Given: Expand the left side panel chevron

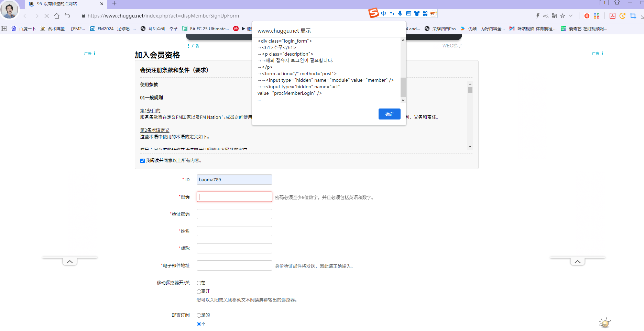Looking at the screenshot, I should (70, 262).
